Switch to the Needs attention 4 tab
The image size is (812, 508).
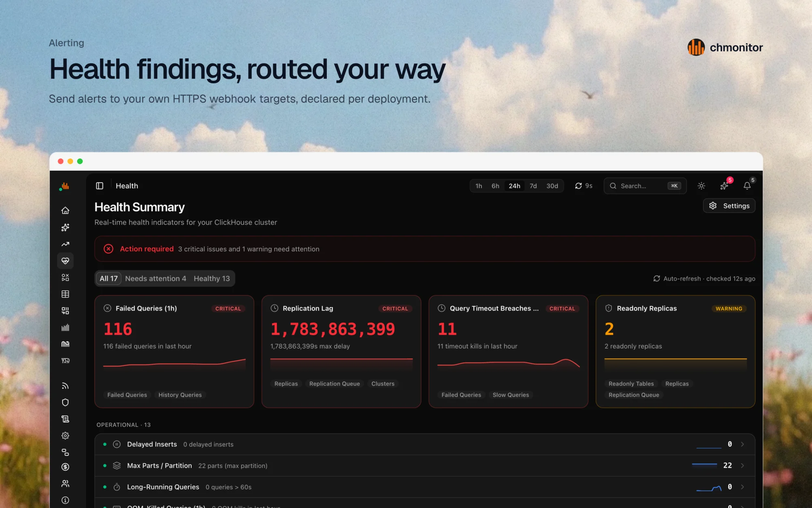point(155,278)
